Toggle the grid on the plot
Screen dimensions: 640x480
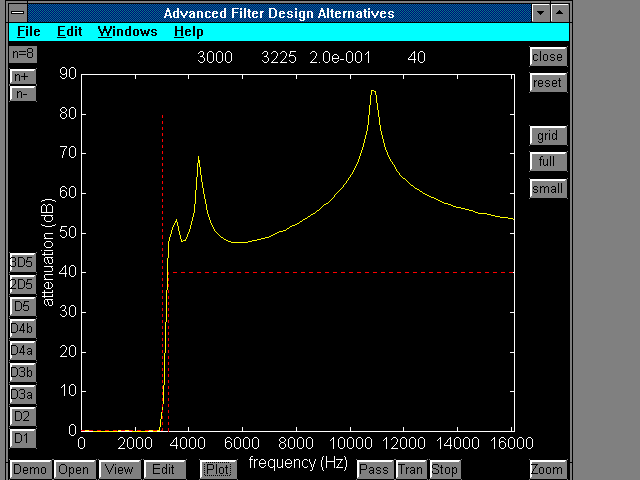(x=548, y=136)
